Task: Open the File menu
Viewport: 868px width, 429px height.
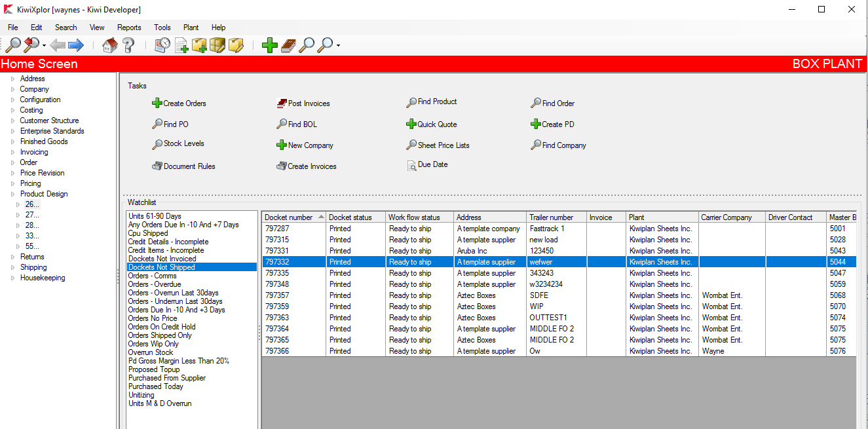Action: (x=13, y=28)
